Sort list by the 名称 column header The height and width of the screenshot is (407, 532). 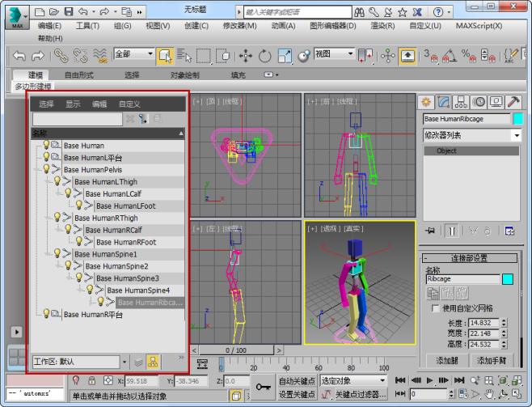[108, 134]
